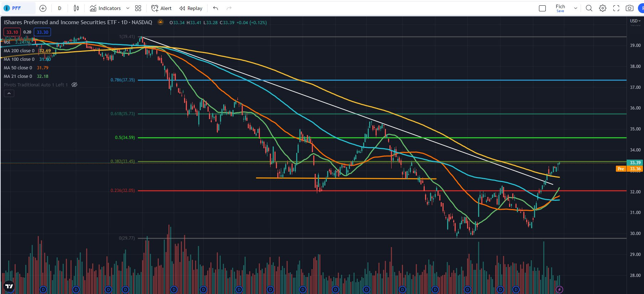
Task: Select the MA 200 close legend
Action: 19,51
